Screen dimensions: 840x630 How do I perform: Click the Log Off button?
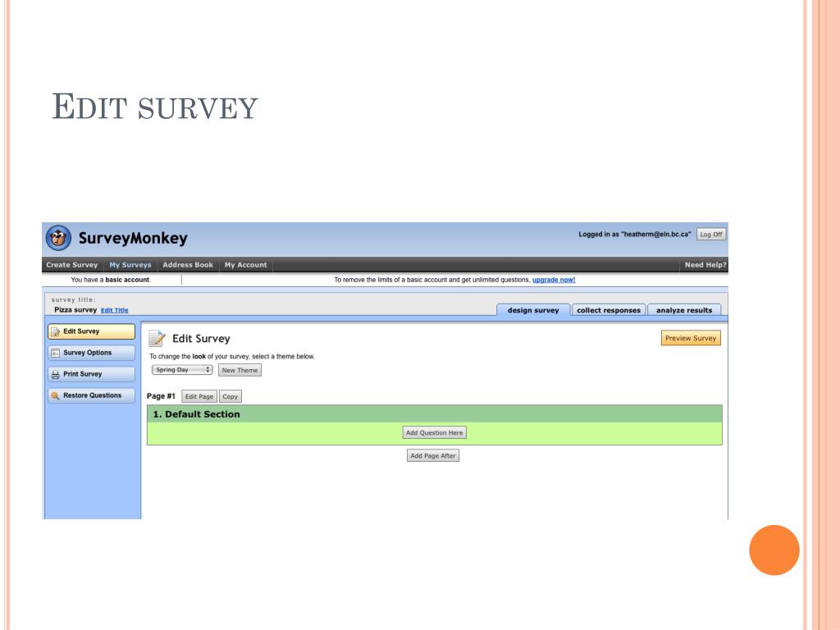click(x=711, y=235)
